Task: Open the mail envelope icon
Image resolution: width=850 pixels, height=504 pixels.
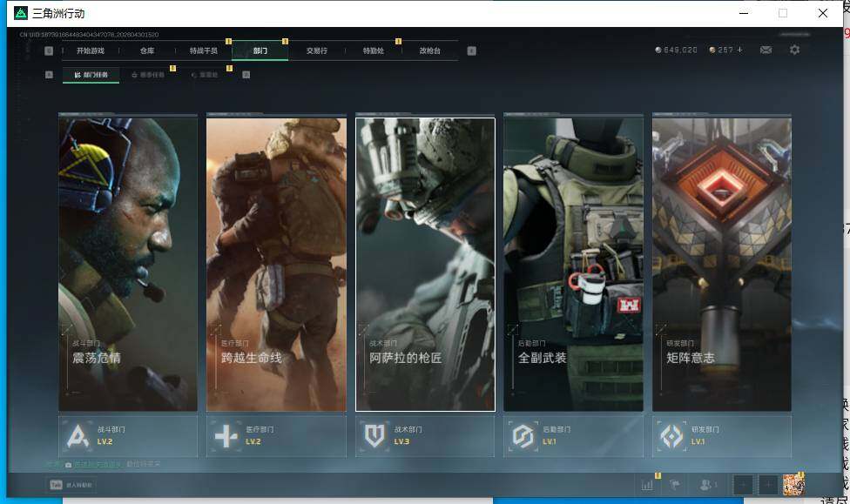Action: [766, 50]
